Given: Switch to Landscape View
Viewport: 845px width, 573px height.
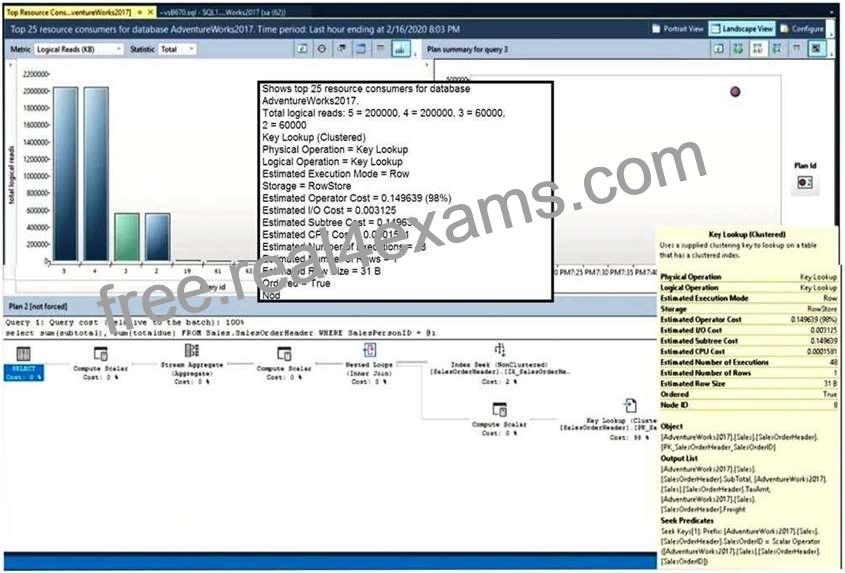Looking at the screenshot, I should (x=742, y=29).
